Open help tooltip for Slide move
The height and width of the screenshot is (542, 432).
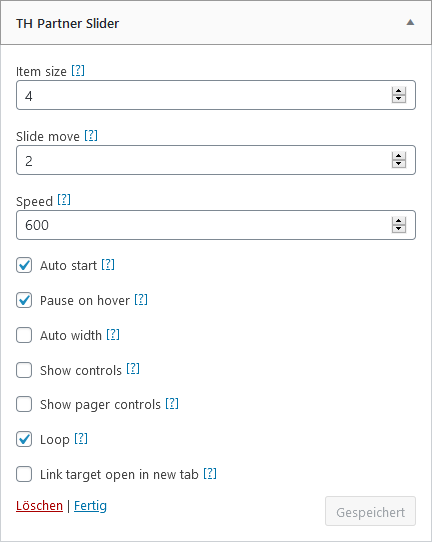[x=91, y=136]
